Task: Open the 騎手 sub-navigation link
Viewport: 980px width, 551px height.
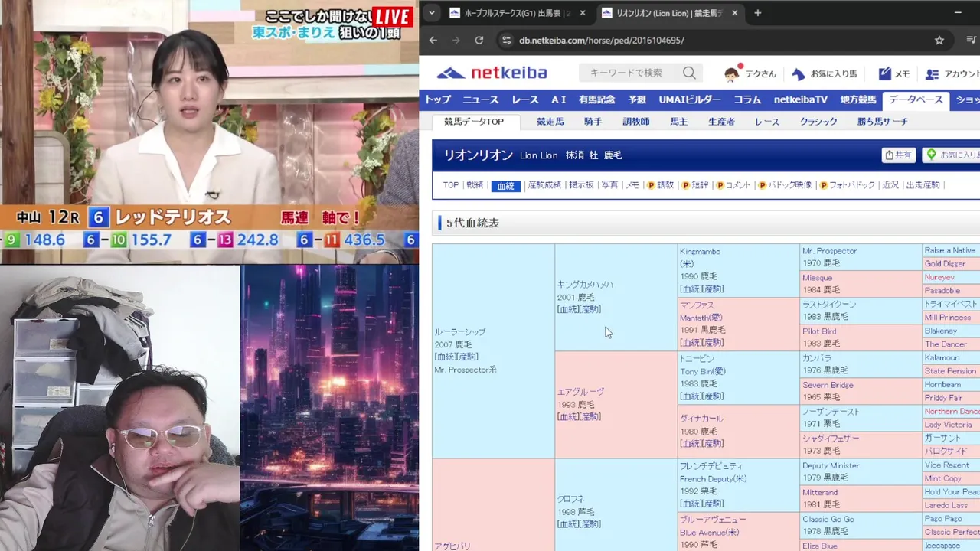Action: [593, 122]
